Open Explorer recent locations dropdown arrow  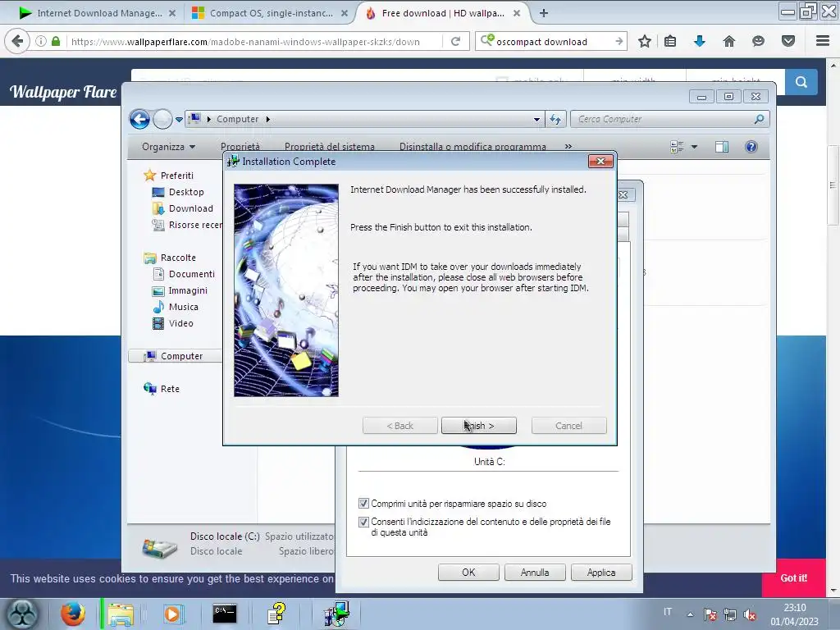(179, 119)
